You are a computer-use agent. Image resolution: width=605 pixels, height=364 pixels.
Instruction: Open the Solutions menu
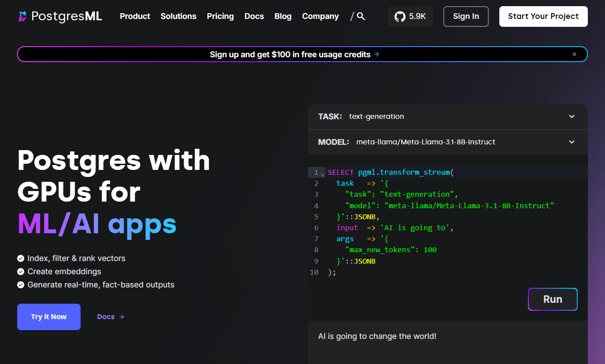click(x=178, y=16)
